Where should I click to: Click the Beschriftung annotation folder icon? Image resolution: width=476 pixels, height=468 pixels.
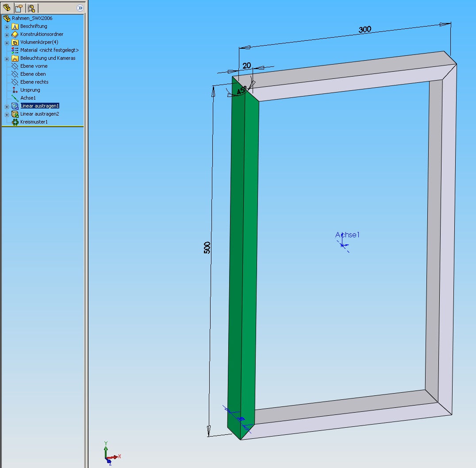(15, 27)
